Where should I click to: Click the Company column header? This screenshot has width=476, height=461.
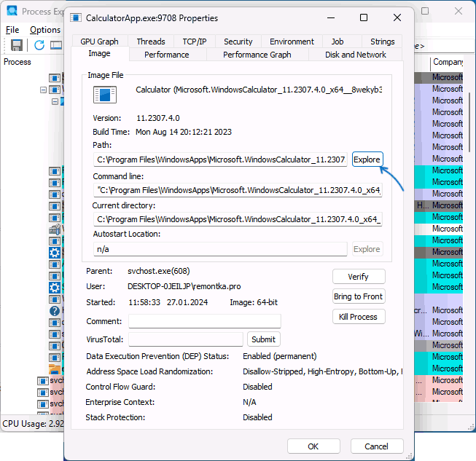pyautogui.click(x=448, y=62)
